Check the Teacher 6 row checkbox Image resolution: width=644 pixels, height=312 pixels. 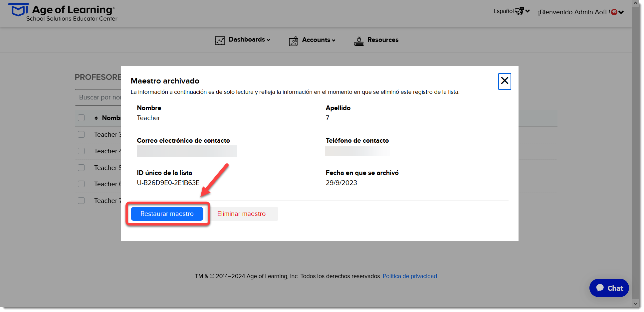tap(81, 184)
